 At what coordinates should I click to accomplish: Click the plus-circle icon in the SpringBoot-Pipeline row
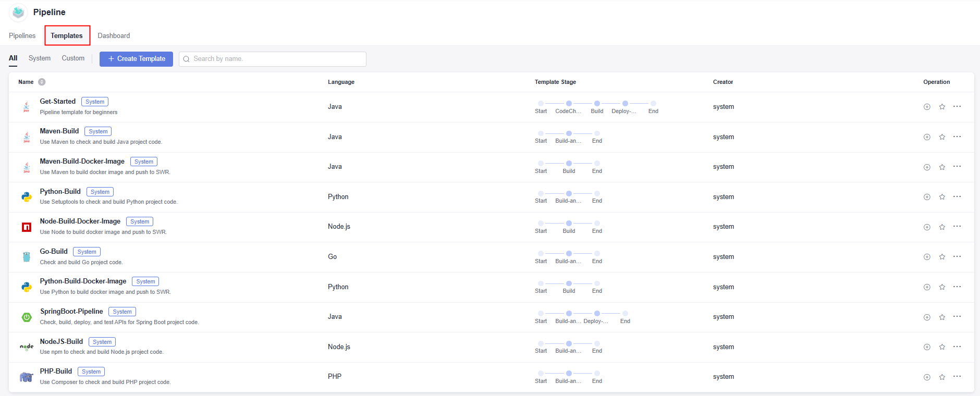[927, 317]
